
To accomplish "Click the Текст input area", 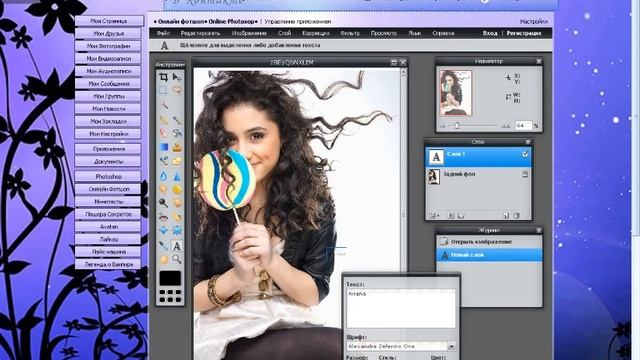I will click(401, 309).
